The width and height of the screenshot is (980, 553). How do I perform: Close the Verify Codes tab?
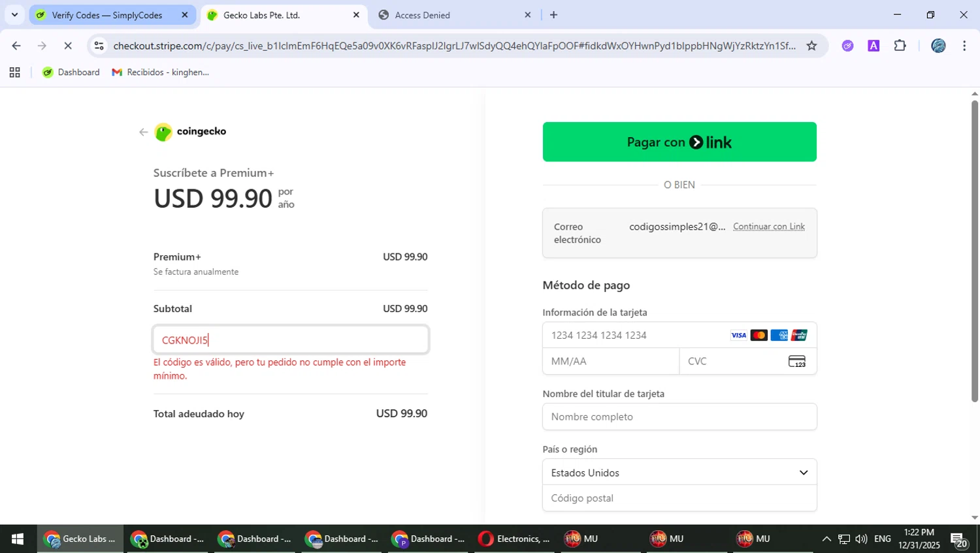pyautogui.click(x=185, y=15)
